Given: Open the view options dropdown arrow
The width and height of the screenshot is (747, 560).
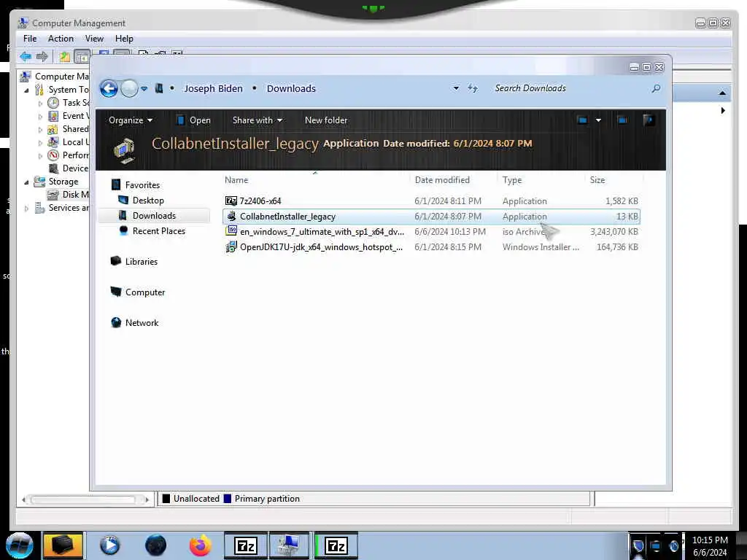Looking at the screenshot, I should coord(598,120).
